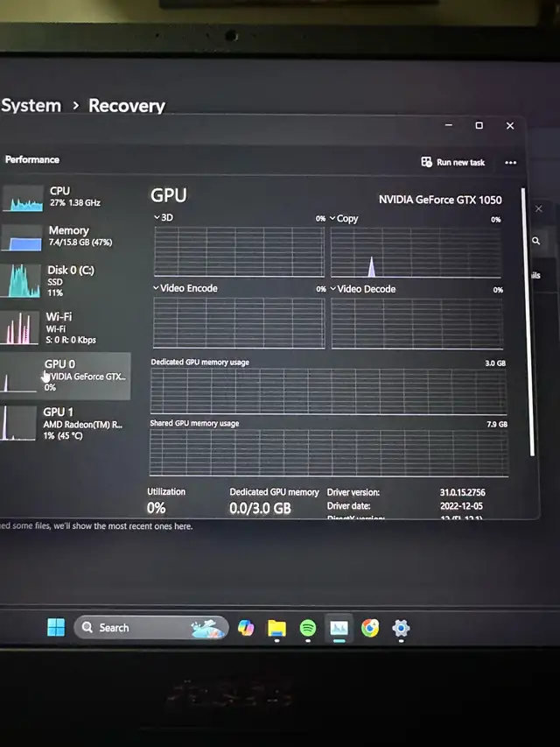560x747 pixels.
Task: Click System in the Settings breadcrumb
Action: click(x=31, y=105)
